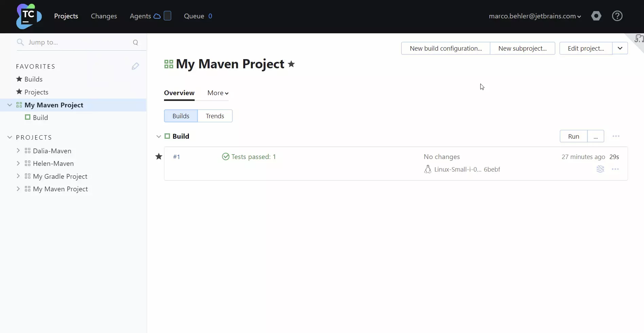The image size is (644, 333).
Task: Click the Jump to search field
Action: pyautogui.click(x=78, y=42)
